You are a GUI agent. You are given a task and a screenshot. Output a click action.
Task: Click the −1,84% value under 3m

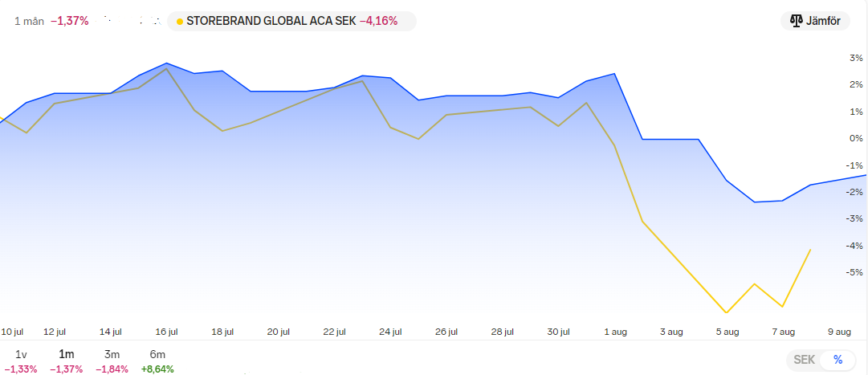tap(112, 369)
